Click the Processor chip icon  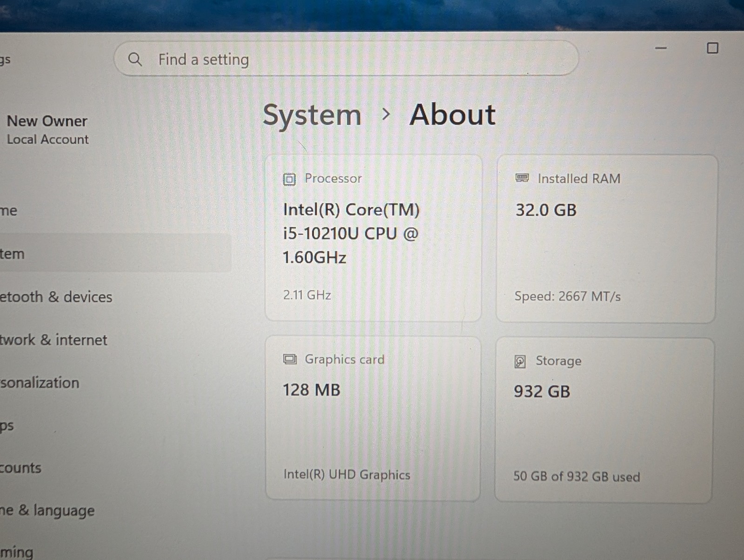pyautogui.click(x=289, y=179)
